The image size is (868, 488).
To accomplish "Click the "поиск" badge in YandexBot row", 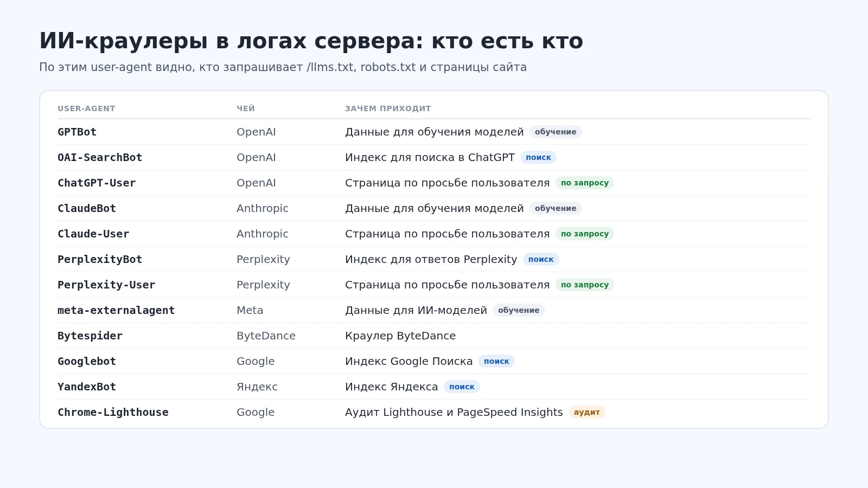I will 462,387.
